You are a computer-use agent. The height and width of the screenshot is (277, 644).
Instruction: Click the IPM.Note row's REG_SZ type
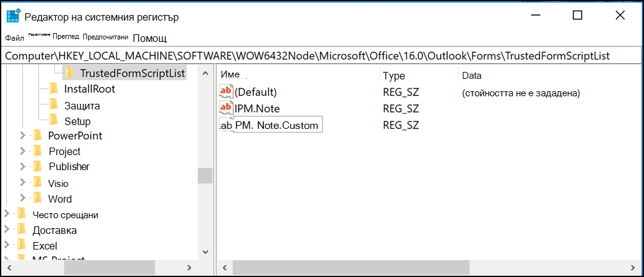(400, 109)
